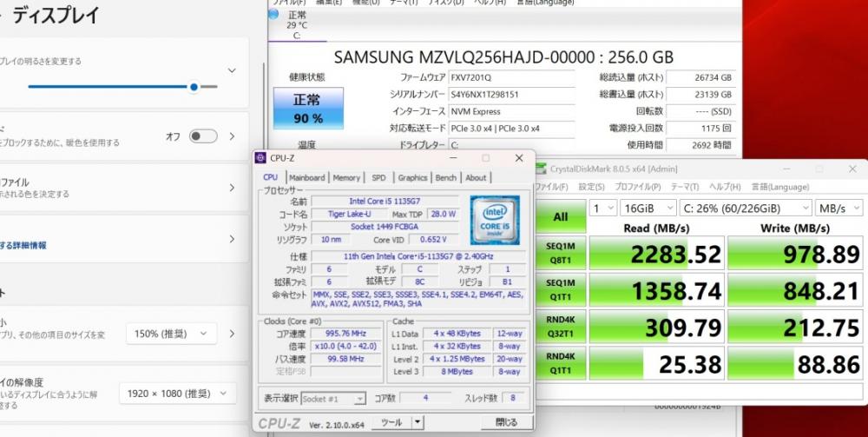Click the serial number S4Y6NX1T298151 field
Viewport: 868px width, 437px height.
(x=511, y=95)
